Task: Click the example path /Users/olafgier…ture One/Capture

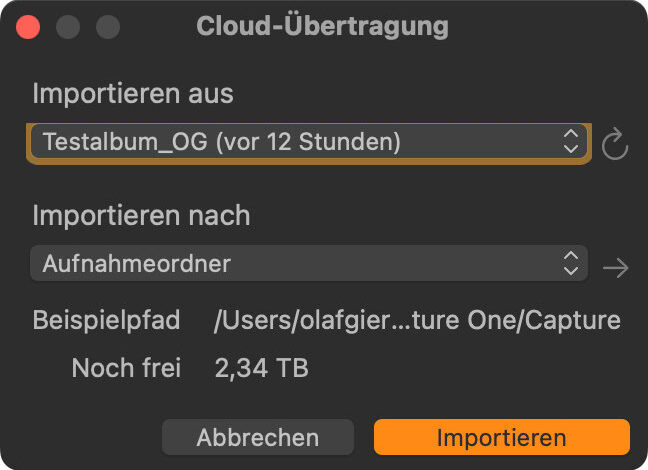Action: (418, 320)
